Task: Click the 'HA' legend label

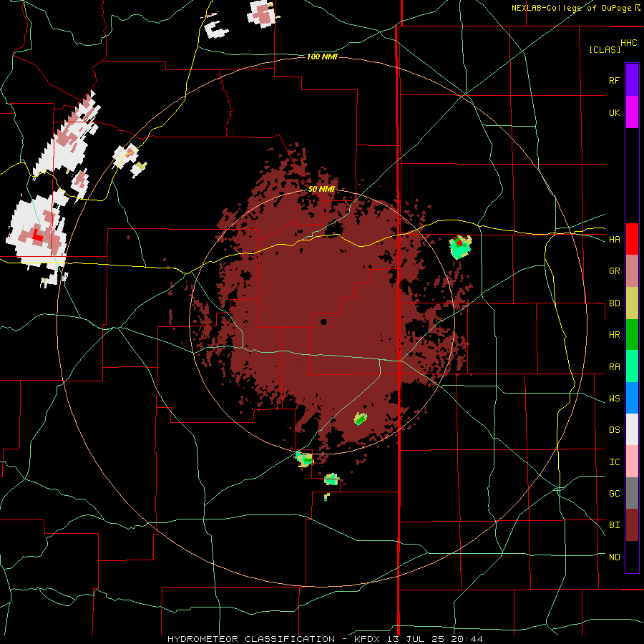Action: [x=614, y=239]
